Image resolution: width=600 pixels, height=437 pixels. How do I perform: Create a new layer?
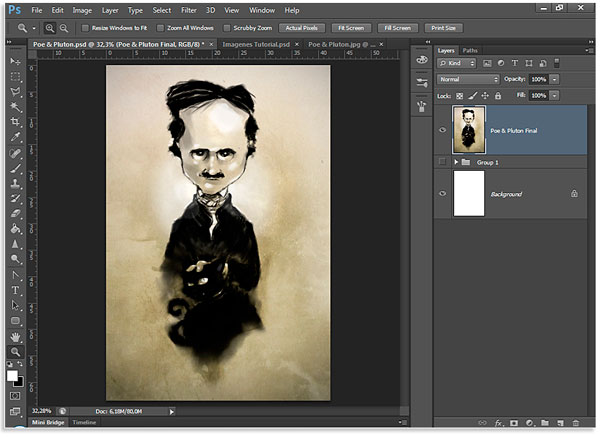[x=561, y=423]
